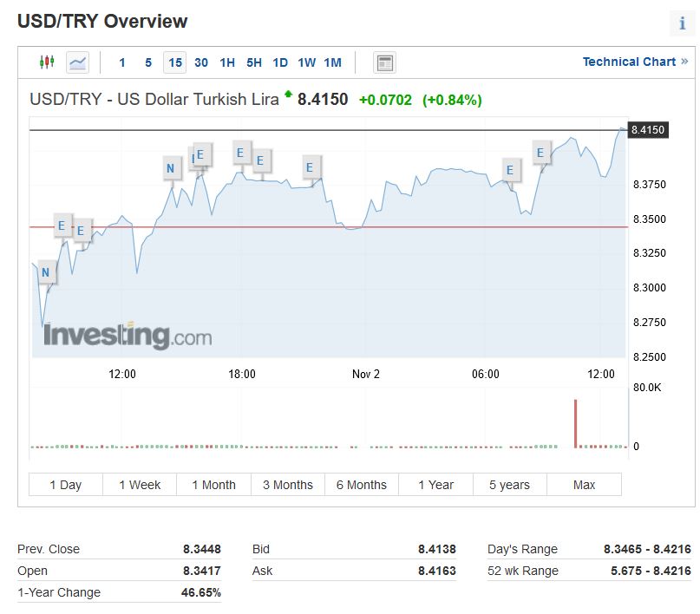Click the E event marker above 18:00
This screenshot has height=614, width=700.
240,153
